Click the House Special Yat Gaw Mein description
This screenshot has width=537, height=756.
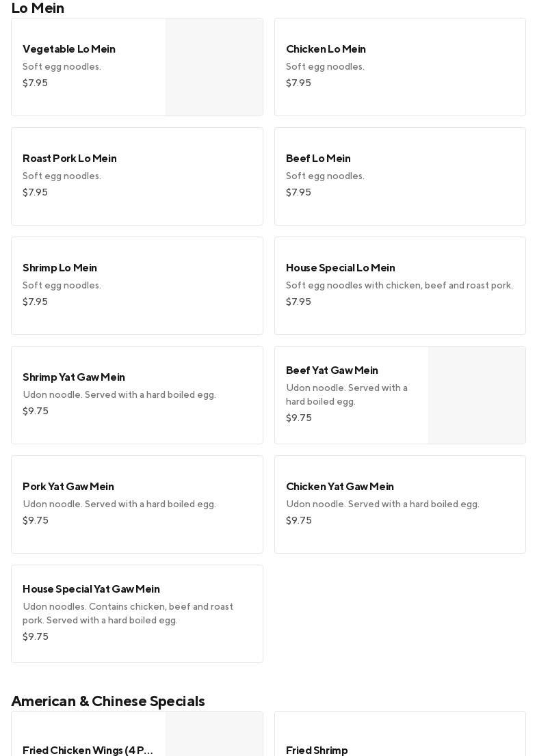pyautogui.click(x=128, y=613)
